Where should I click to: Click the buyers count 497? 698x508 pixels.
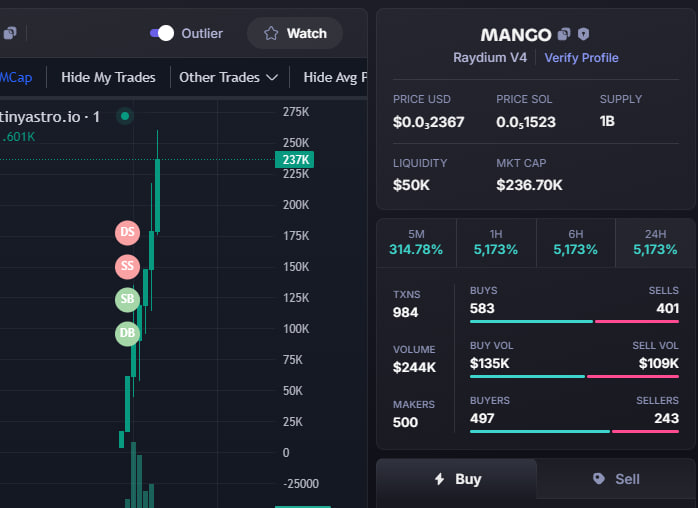[x=482, y=419]
